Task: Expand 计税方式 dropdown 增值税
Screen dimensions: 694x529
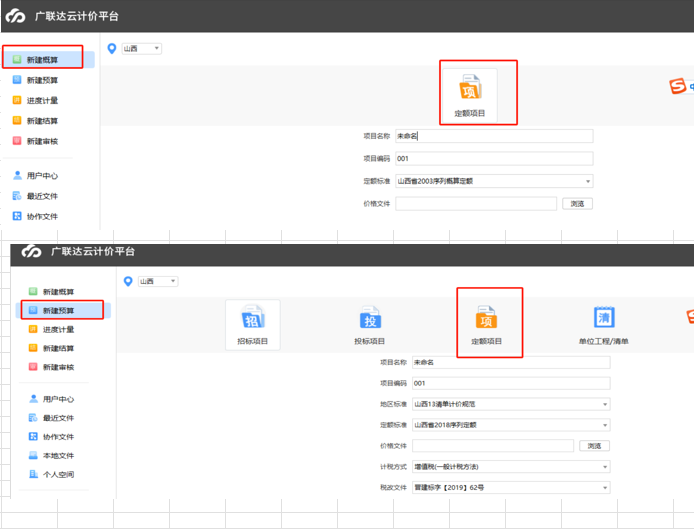Action: pyautogui.click(x=511, y=467)
